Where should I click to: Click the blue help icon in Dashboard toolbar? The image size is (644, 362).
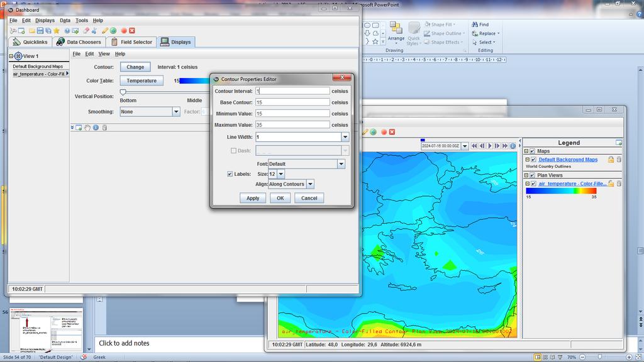pos(67,31)
